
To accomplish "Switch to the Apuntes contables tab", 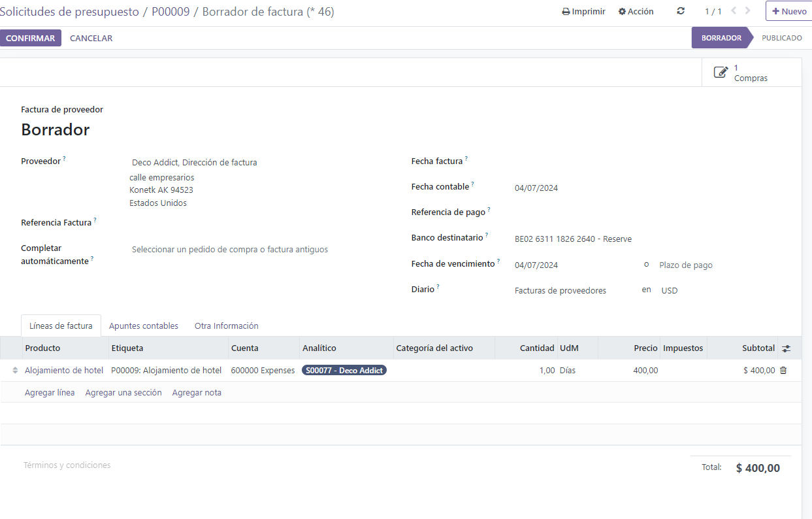I will tap(144, 326).
